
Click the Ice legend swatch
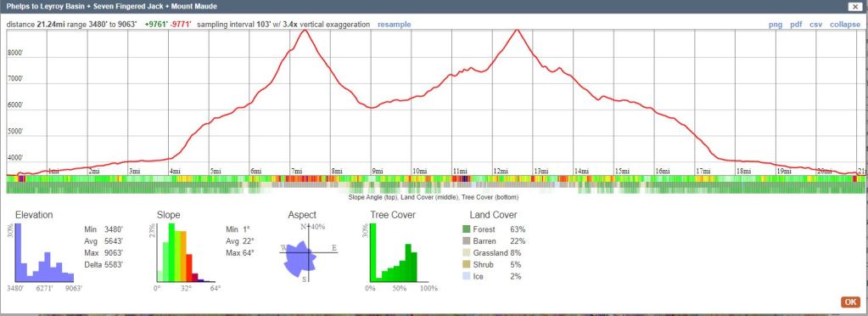(x=466, y=276)
